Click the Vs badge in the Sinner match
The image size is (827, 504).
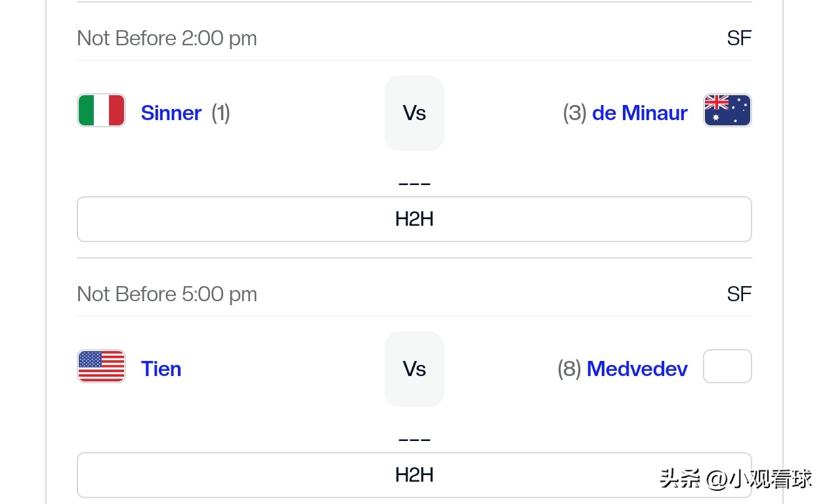(x=414, y=113)
